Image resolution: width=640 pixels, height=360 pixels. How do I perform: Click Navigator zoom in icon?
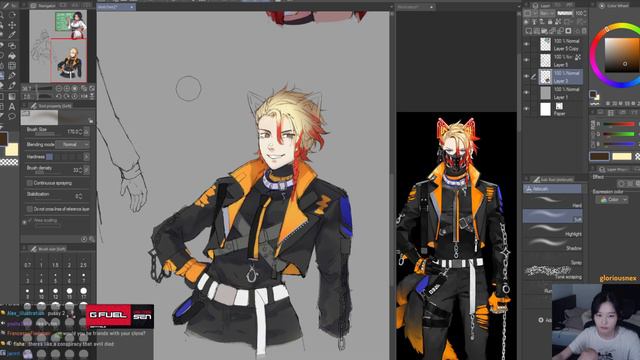(67, 88)
